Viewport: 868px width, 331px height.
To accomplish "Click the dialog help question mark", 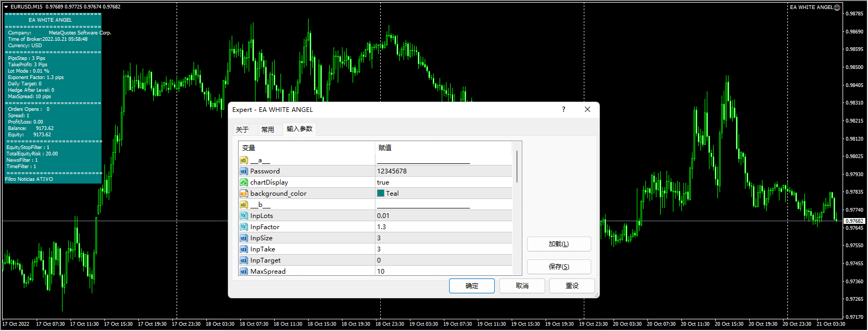I will point(564,109).
